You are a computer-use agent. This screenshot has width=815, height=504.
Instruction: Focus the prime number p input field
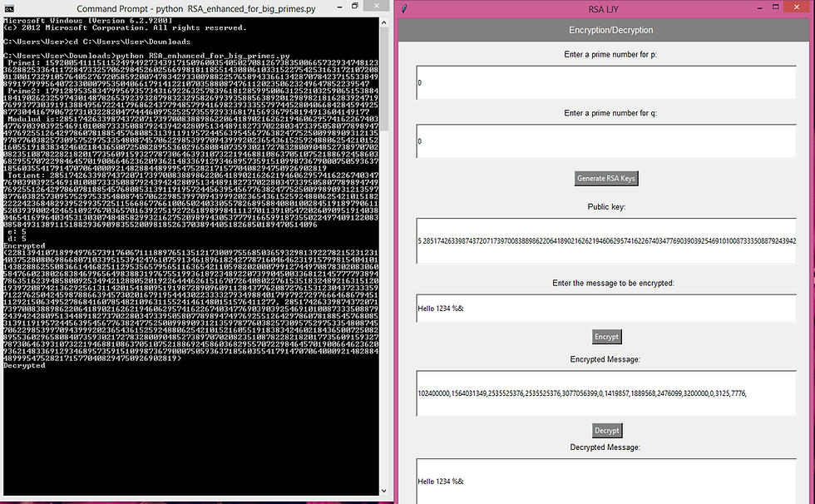[606, 82]
